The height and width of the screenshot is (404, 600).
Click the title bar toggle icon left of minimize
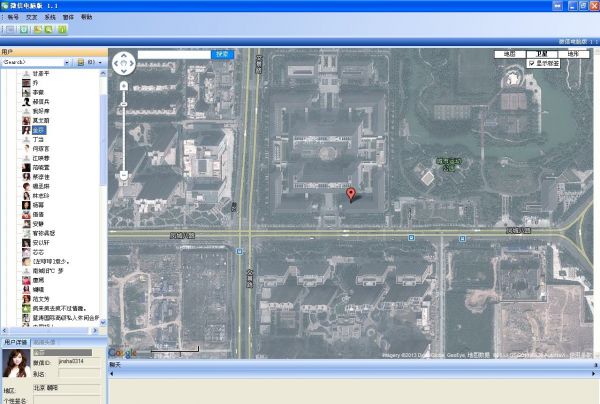point(558,6)
